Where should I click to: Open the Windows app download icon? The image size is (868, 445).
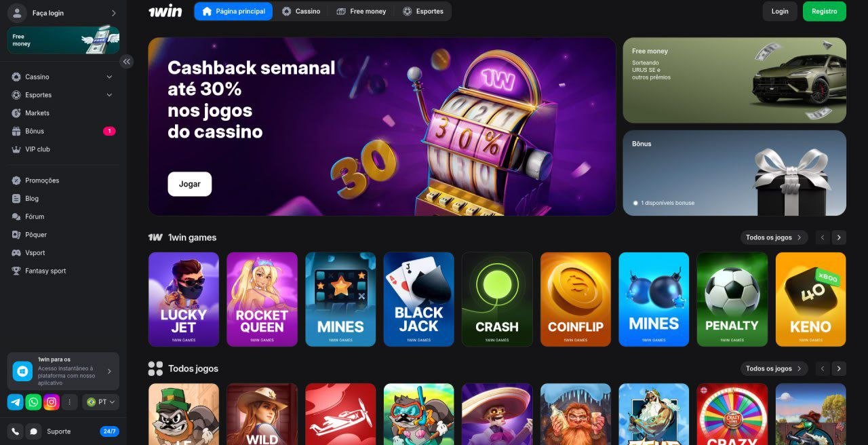[22, 371]
